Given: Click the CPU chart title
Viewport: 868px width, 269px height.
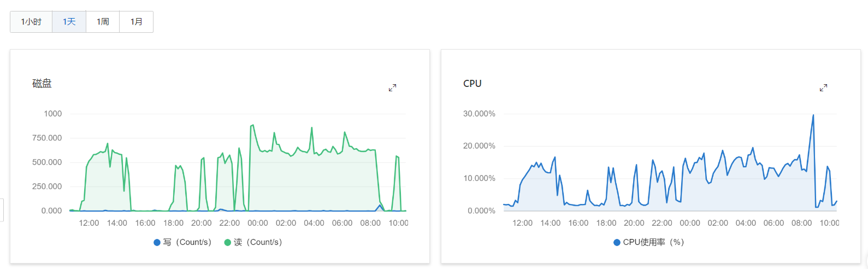Looking at the screenshot, I should [x=473, y=84].
